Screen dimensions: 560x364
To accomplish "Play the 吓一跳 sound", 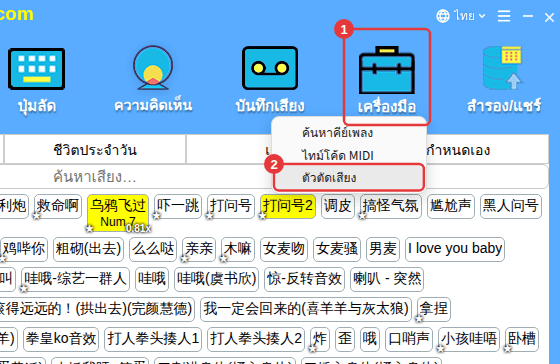I will tap(178, 206).
